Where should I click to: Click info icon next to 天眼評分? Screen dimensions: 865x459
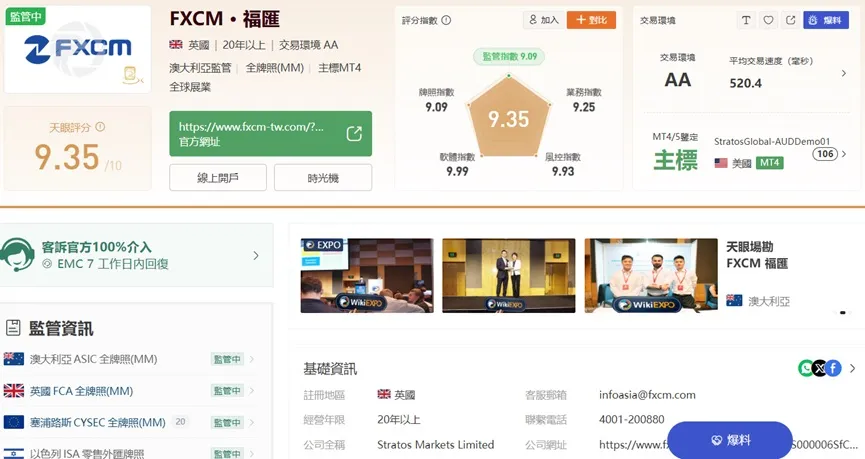coord(100,127)
